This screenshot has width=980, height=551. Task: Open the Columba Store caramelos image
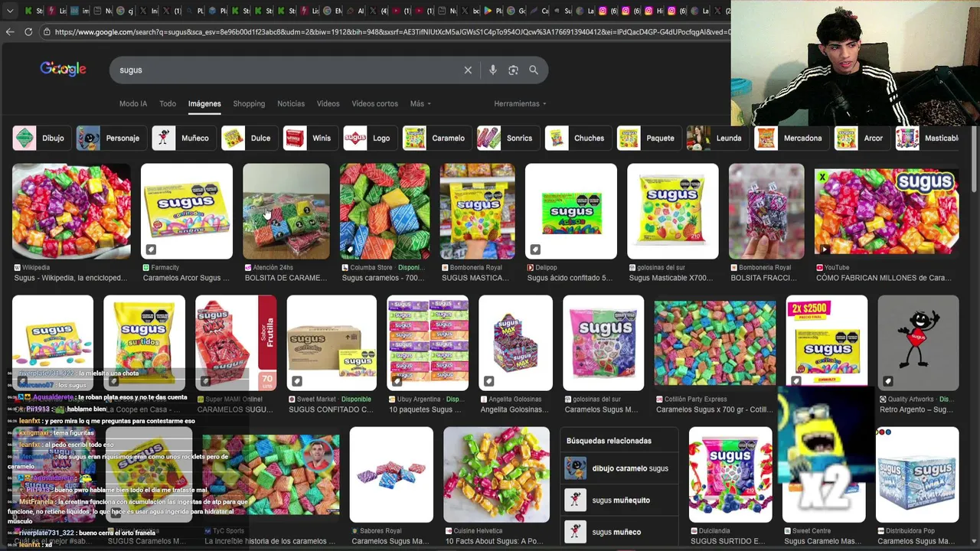coord(385,211)
